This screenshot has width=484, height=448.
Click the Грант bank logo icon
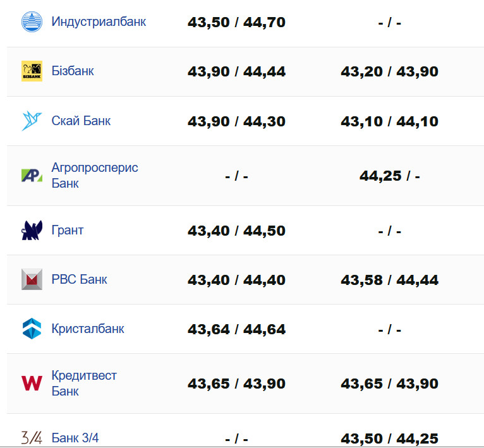[x=32, y=231]
